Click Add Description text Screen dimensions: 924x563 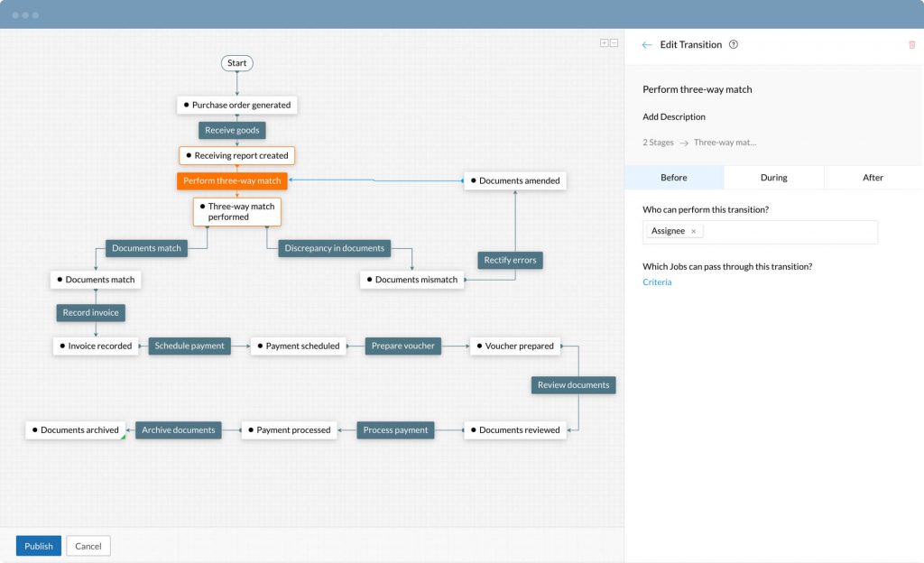673,116
